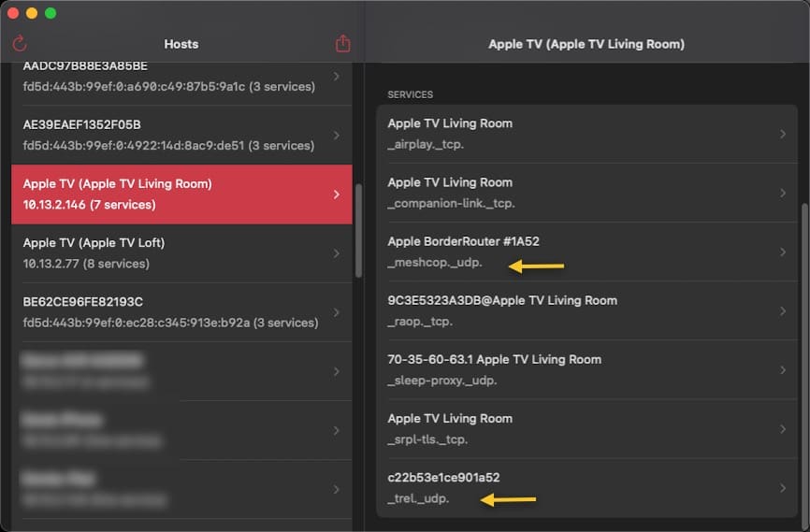The height and width of the screenshot is (532, 810).
Task: Click address fd5d:443b:99ef:0:ec28:c345:913e:b92a text
Action: 137,323
